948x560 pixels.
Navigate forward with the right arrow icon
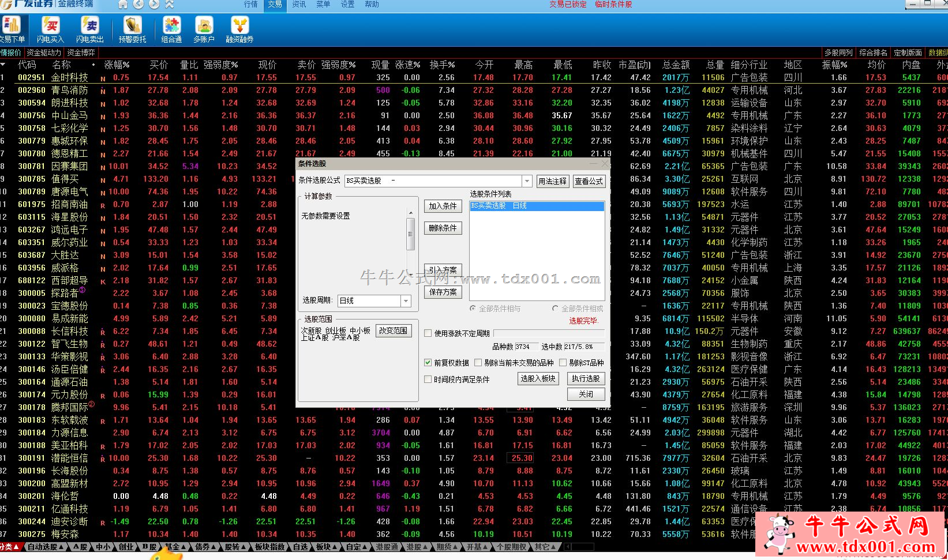coord(154,4)
